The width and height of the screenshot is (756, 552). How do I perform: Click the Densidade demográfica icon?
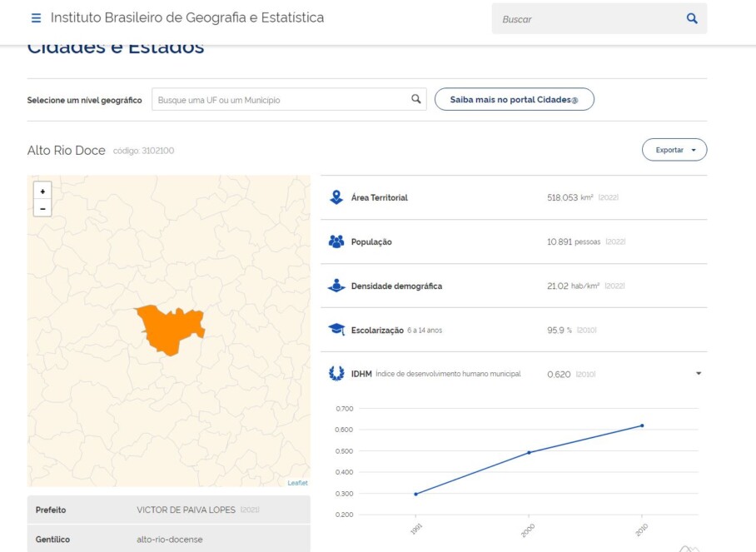coord(336,286)
